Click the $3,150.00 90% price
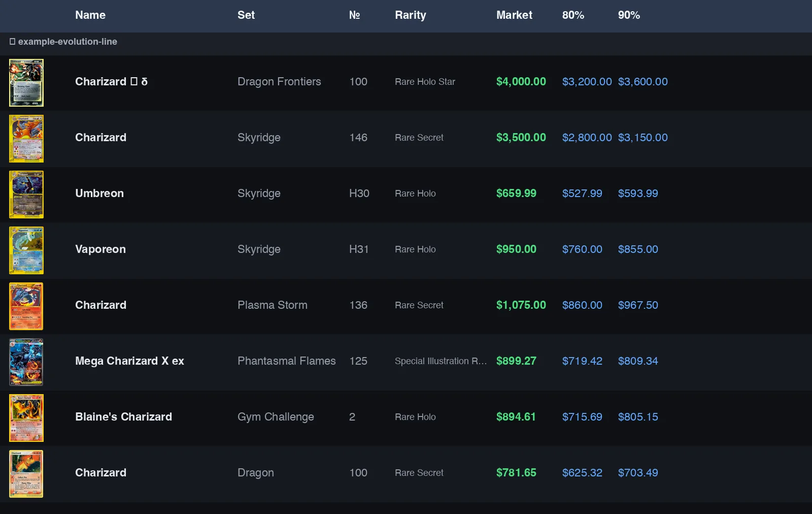812x514 pixels. click(x=643, y=138)
